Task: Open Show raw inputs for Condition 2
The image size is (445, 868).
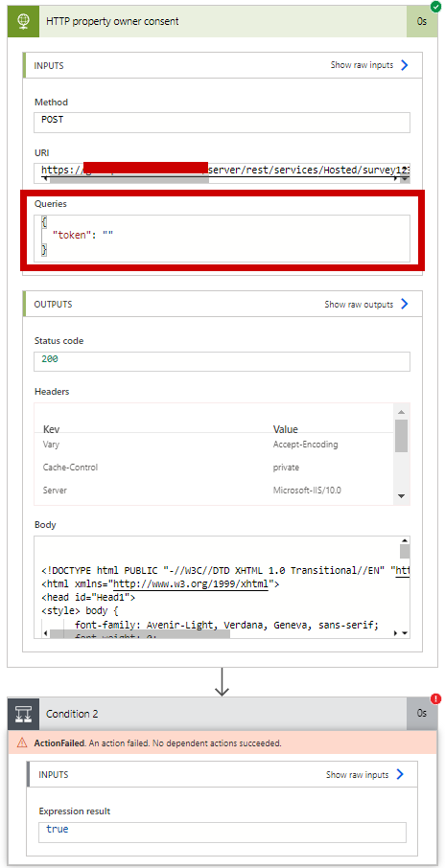Action: click(365, 774)
